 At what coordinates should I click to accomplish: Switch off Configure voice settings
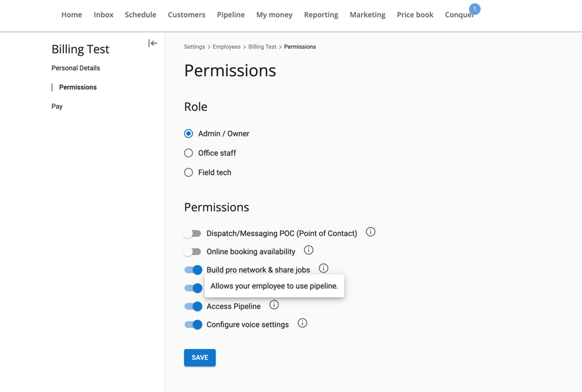click(193, 325)
